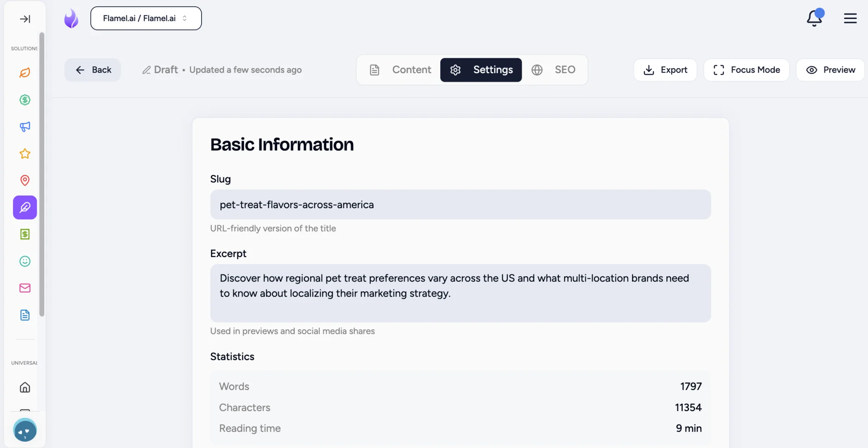Open the orange leaf sidebar icon
This screenshot has width=868, height=448.
tap(25, 73)
